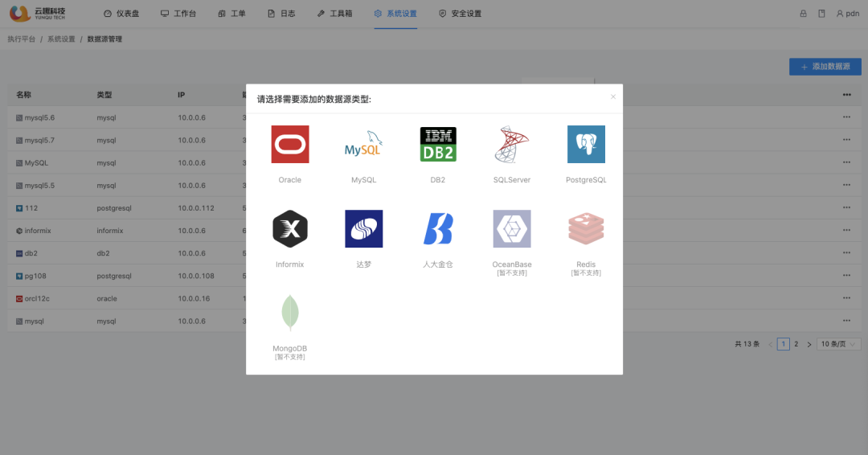Click the mysql5.6 data source name
The width and height of the screenshot is (868, 455).
coord(39,118)
